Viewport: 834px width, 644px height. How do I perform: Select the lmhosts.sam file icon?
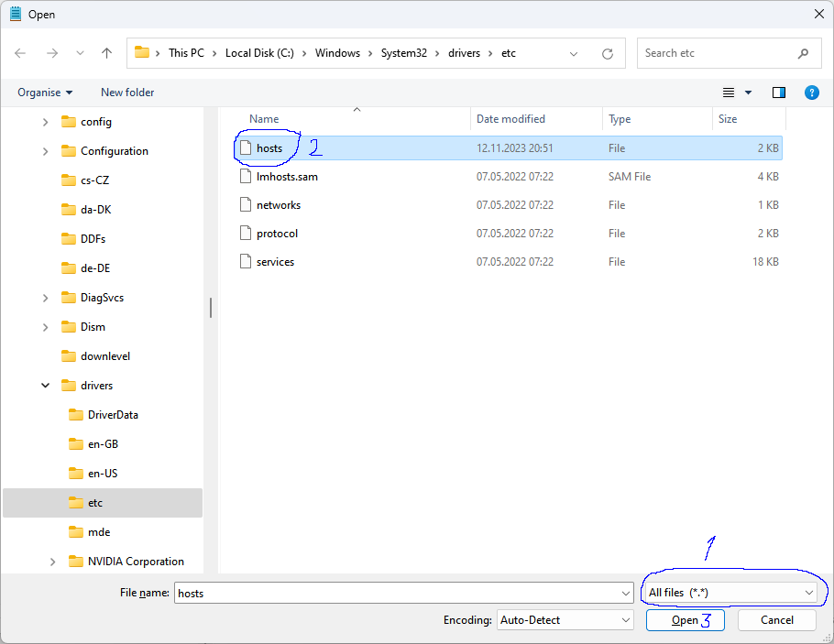coord(245,177)
